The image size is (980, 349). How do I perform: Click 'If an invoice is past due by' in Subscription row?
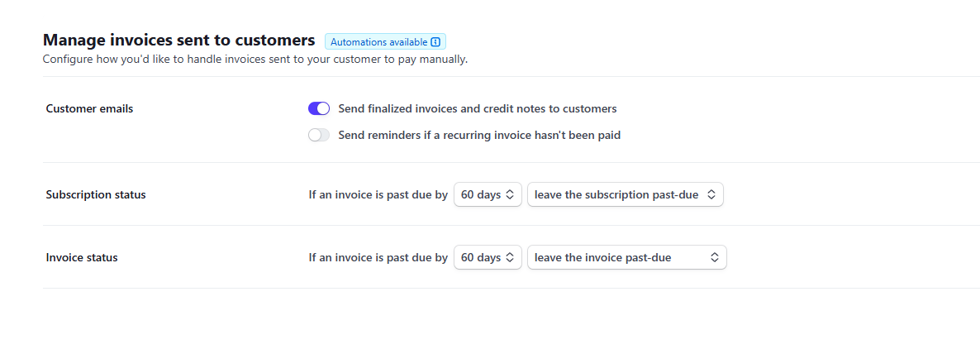pyautogui.click(x=378, y=195)
